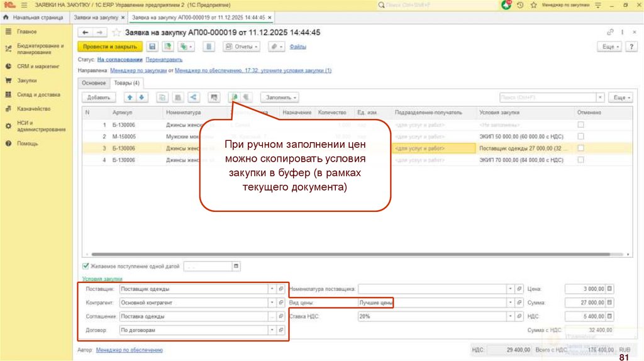Open the Заполнить dropdown menu
644x361 pixels.
coord(280,97)
